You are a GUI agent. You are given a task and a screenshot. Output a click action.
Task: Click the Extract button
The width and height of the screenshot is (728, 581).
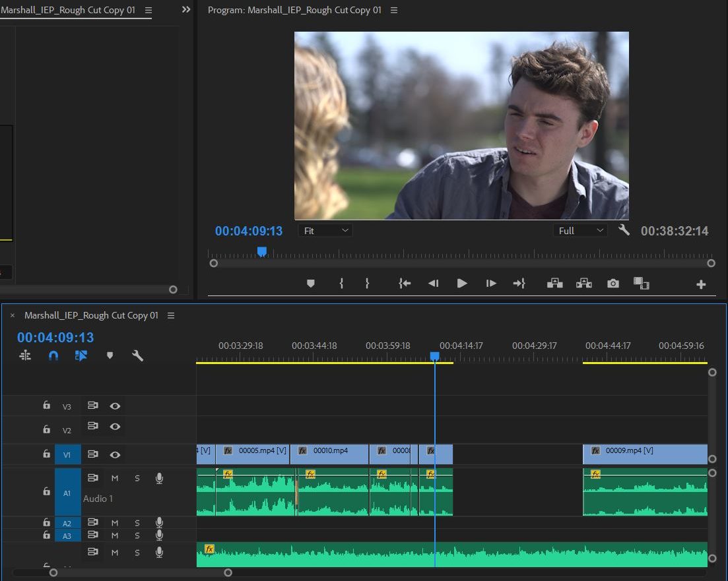click(x=583, y=283)
